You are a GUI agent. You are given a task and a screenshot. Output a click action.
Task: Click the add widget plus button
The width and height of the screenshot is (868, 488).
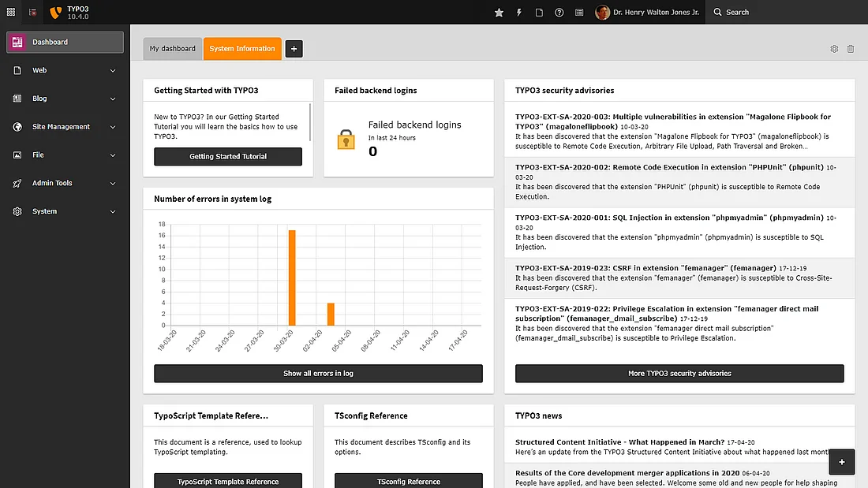[x=841, y=462]
